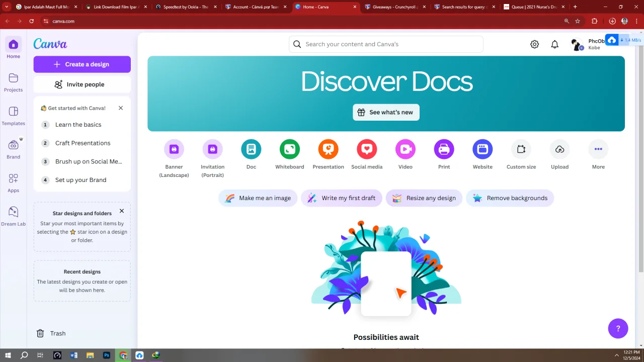Switch to the Speedtest by Ookla tab
Screen dimensions: 644x362
tap(186, 7)
